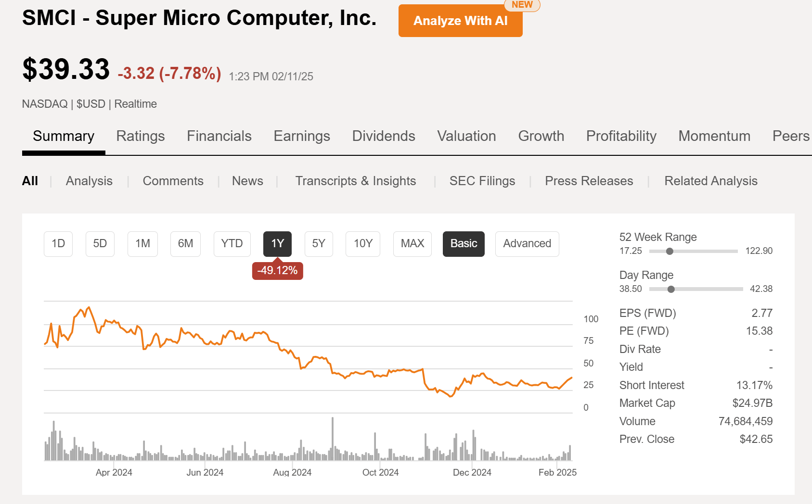Enable the Advanced chart mode
This screenshot has height=504, width=812.
527,244
